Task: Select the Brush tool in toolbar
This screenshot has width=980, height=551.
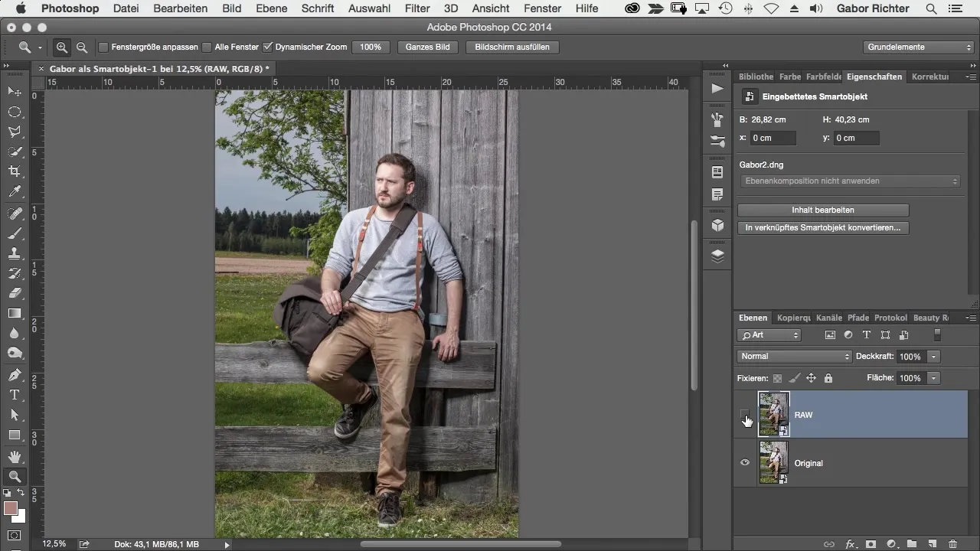Action: point(15,233)
